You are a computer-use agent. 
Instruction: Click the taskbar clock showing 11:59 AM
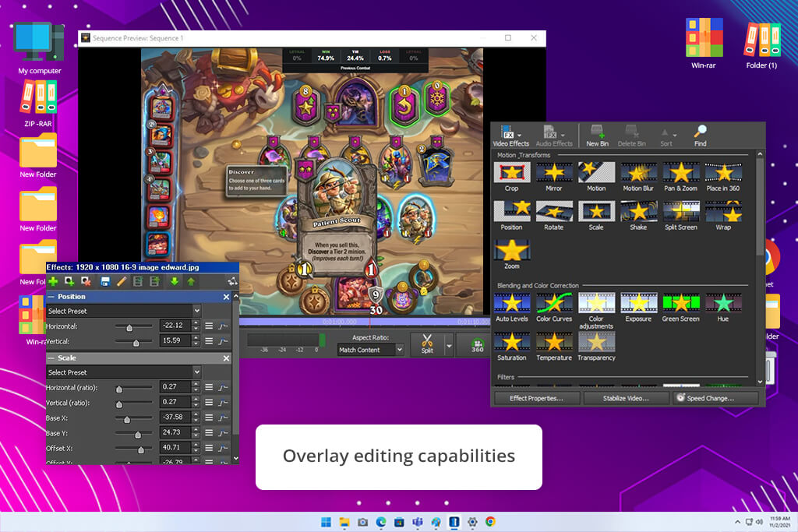779,522
